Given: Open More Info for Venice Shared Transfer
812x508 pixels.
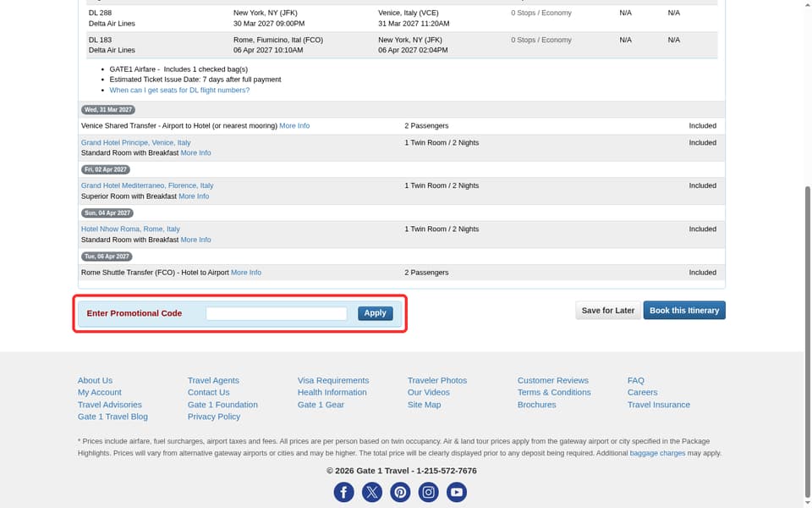Looking at the screenshot, I should (x=294, y=126).
